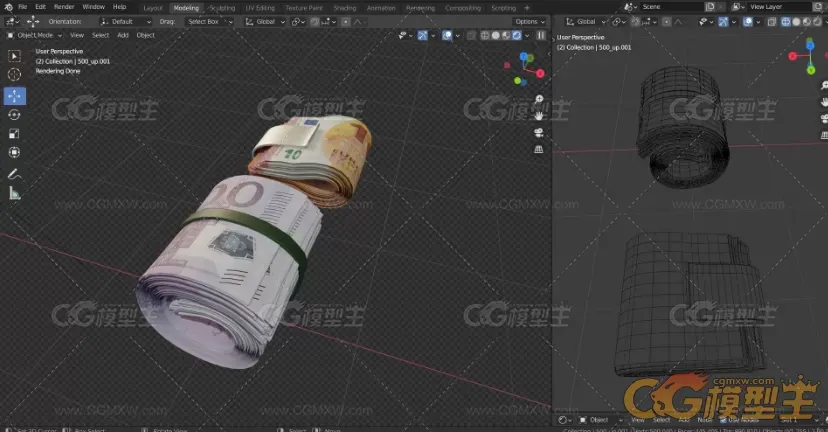Click the pan hand icon in left viewport
Viewport: 828px width, 432px height.
coord(539,116)
